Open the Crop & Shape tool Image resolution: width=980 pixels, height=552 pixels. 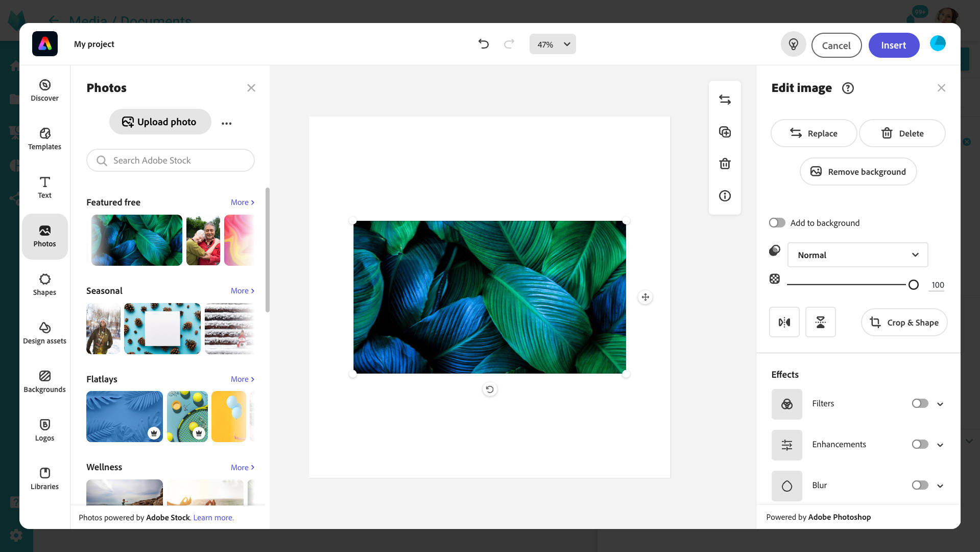click(904, 323)
